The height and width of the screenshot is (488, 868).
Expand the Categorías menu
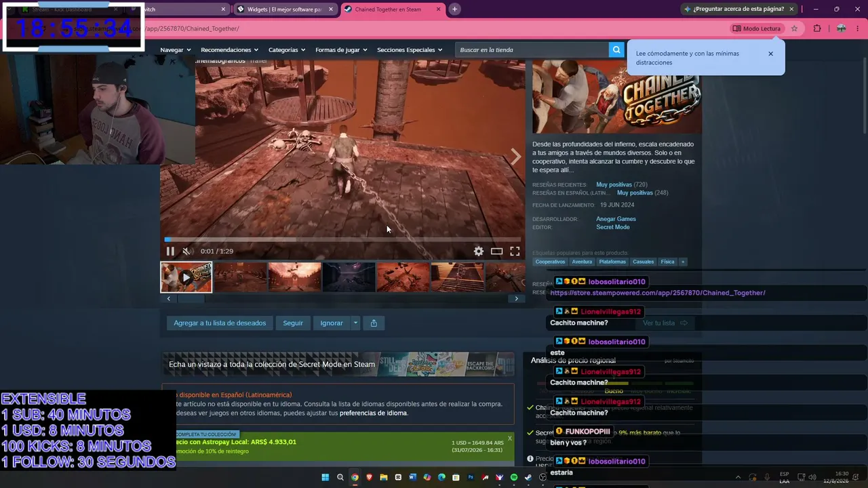tap(287, 50)
